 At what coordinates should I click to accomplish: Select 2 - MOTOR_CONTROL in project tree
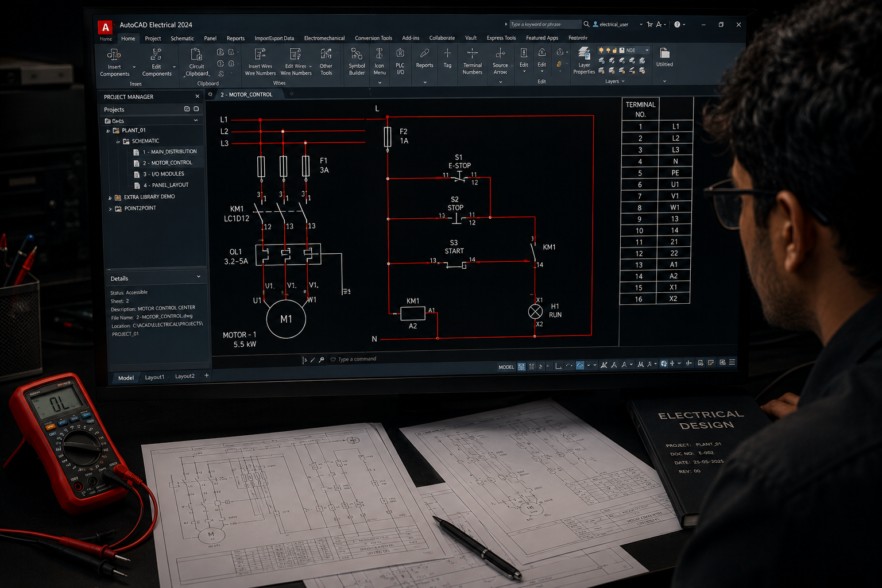pos(163,163)
